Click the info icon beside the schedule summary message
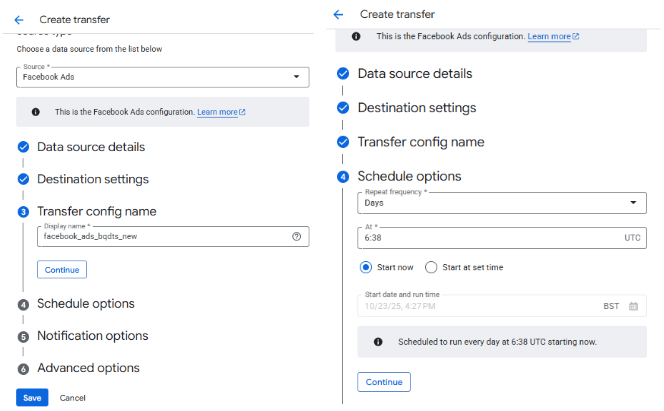This screenshot has height=411, width=664. pyautogui.click(x=377, y=341)
